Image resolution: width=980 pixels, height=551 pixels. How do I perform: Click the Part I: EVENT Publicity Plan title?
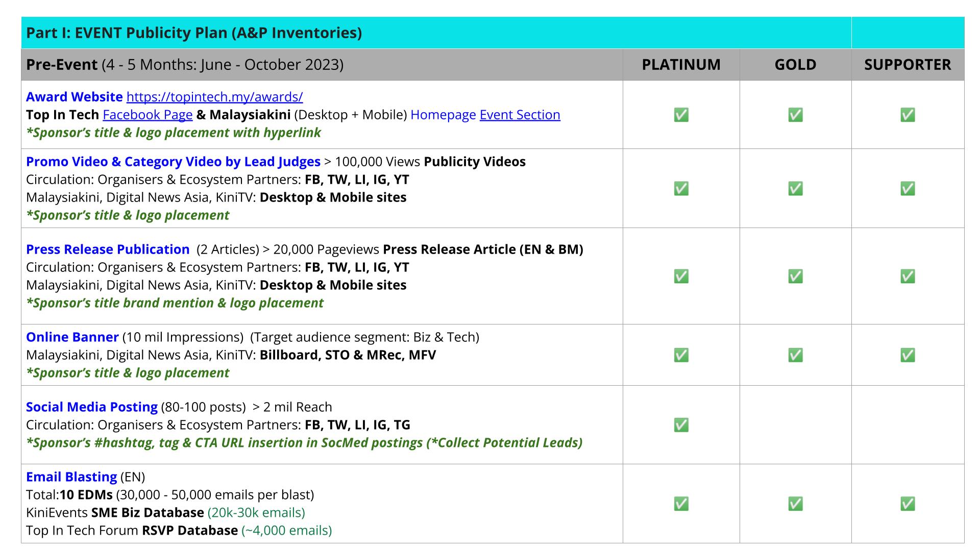(194, 33)
